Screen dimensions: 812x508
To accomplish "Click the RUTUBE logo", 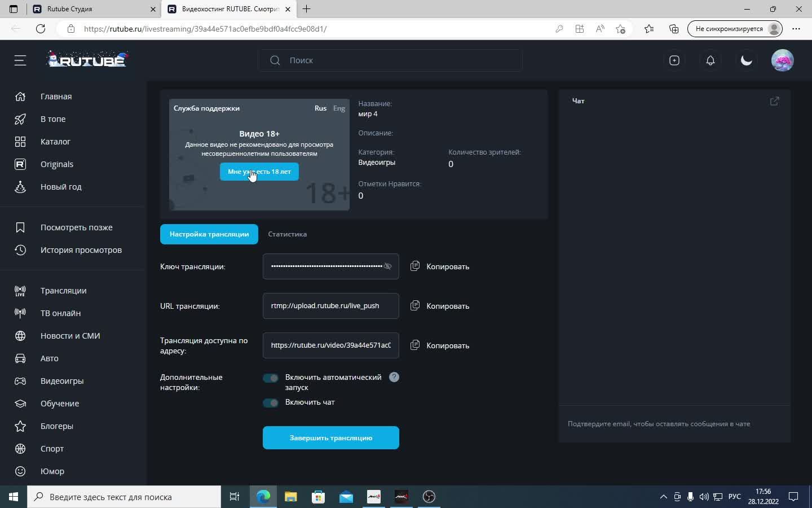I will click(x=87, y=59).
